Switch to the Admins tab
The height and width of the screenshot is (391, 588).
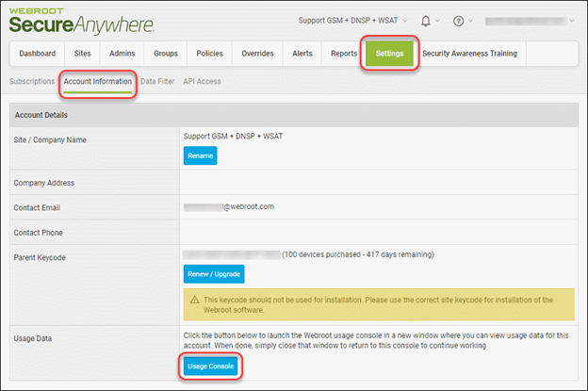(122, 54)
